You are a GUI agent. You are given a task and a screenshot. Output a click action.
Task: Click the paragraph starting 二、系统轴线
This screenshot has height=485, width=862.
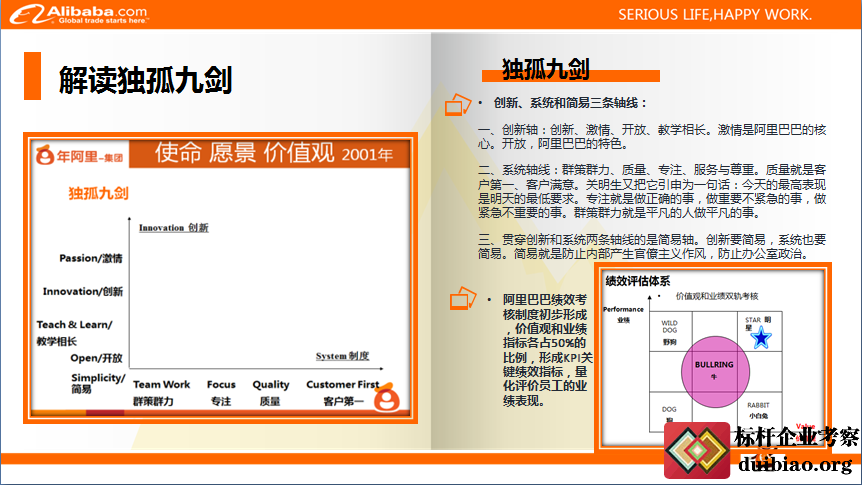(x=652, y=191)
